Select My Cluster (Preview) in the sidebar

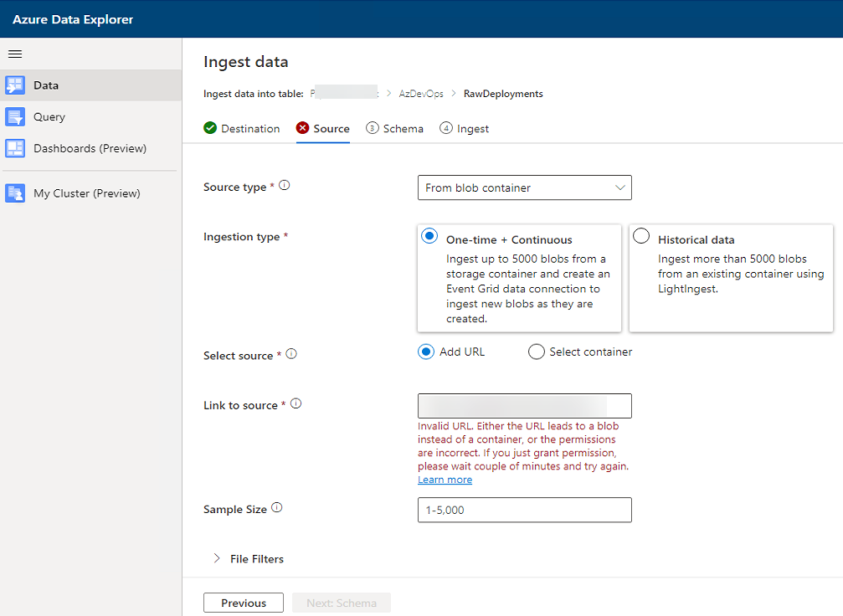click(x=91, y=193)
